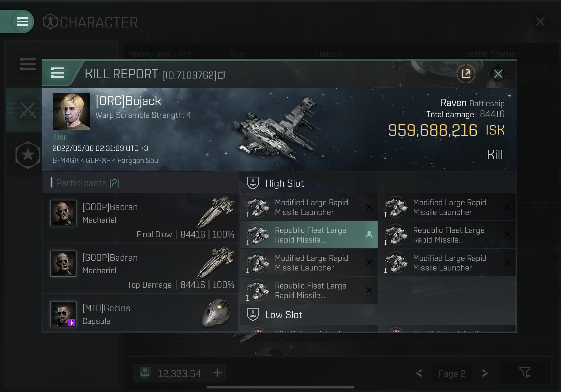
Task: Click X on first Modified Large Rapid Missile Launcher
Action: click(x=369, y=207)
